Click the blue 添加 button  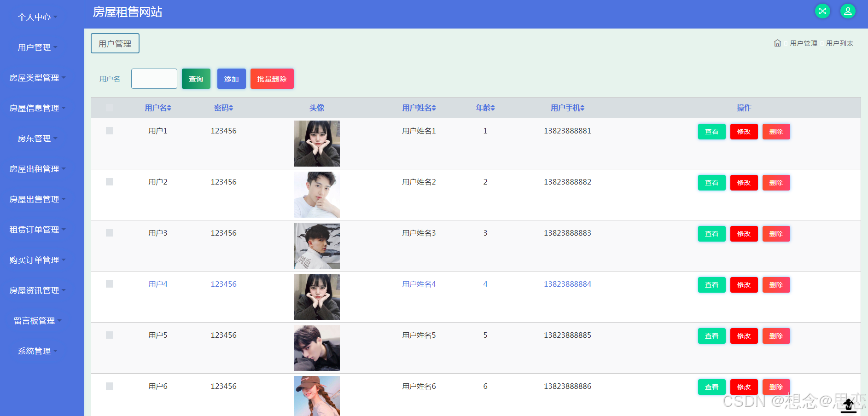tap(232, 79)
